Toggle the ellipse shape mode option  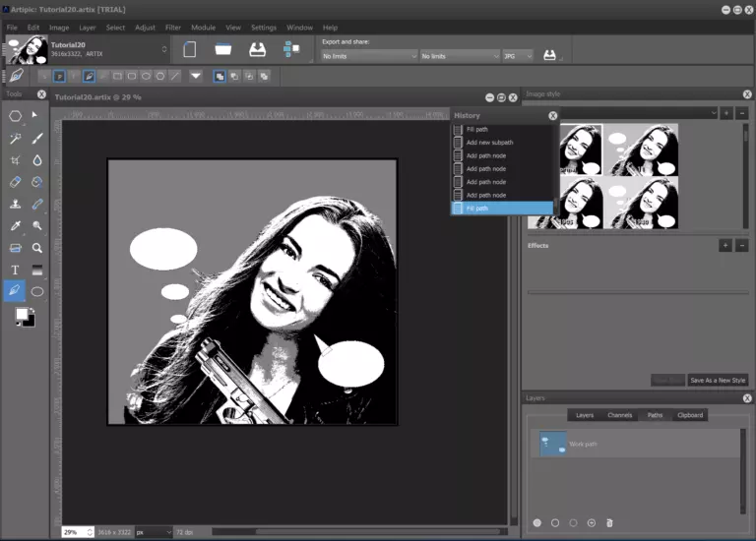pyautogui.click(x=146, y=76)
